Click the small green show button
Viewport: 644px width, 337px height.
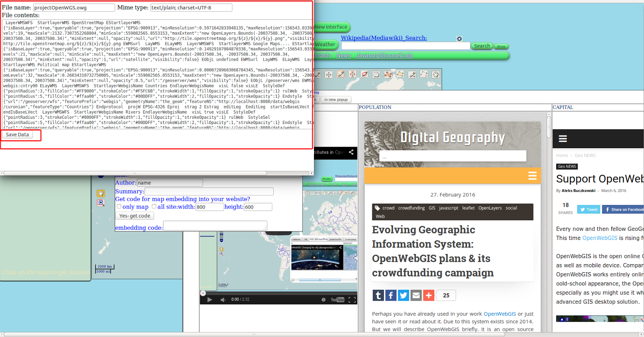coord(501,46)
